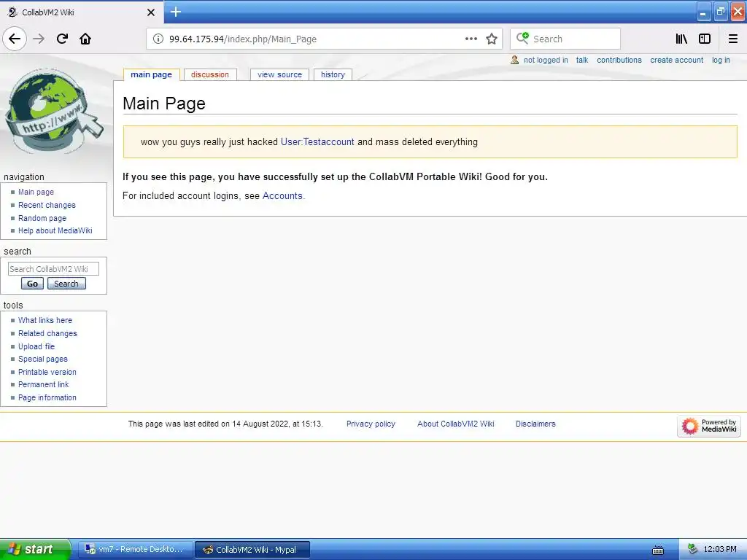Open the Privacy policy footer link
Image resolution: width=747 pixels, height=560 pixels.
point(371,424)
